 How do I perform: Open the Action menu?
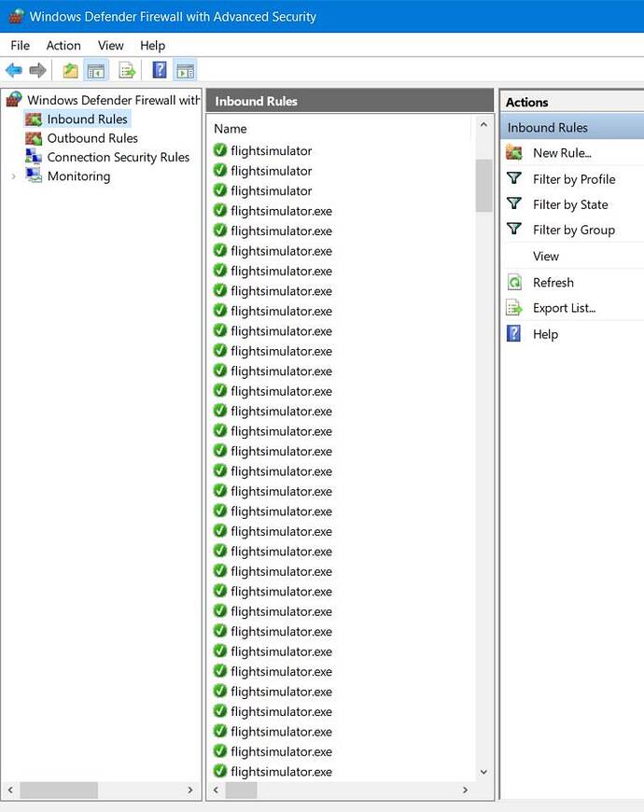click(63, 46)
